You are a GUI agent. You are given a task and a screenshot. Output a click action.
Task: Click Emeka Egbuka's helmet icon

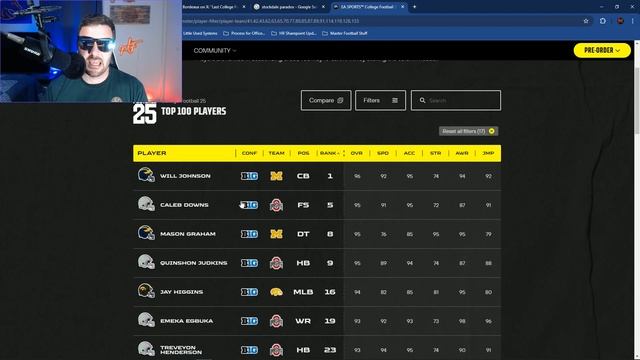(146, 320)
